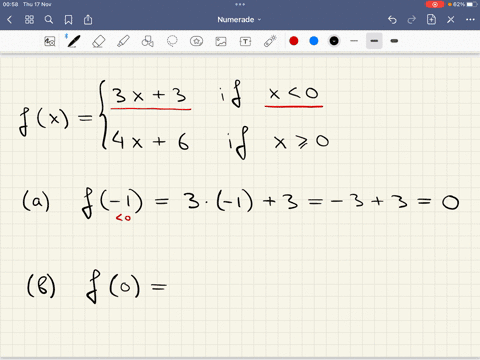
Task: Tap the status bar time 00:58
Action: pos(10,4)
